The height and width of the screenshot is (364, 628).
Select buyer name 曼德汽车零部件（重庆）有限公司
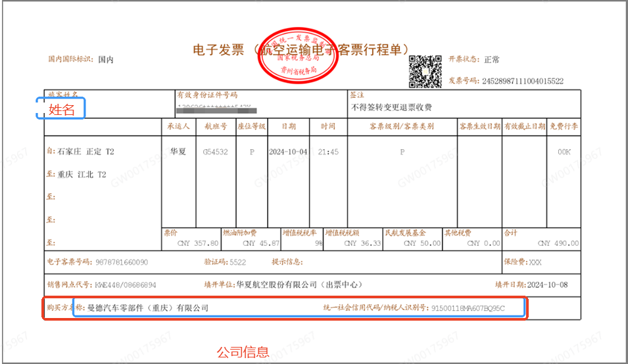coord(148,307)
